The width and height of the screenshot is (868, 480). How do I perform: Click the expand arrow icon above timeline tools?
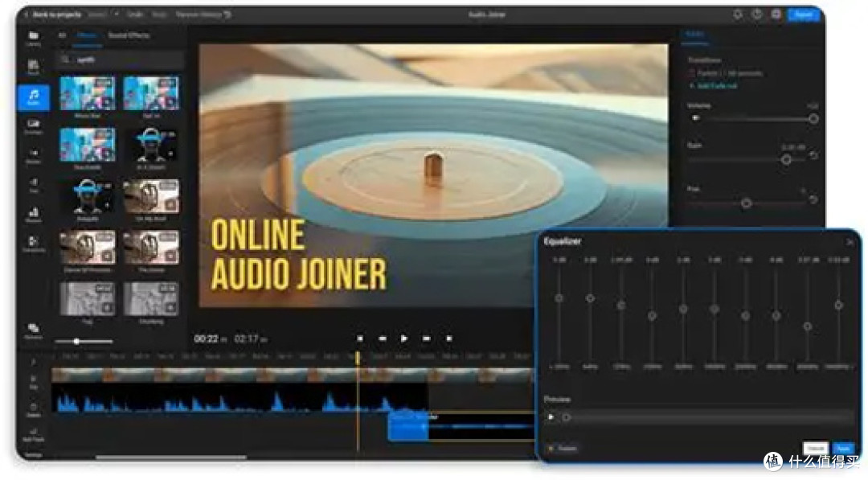tap(33, 362)
